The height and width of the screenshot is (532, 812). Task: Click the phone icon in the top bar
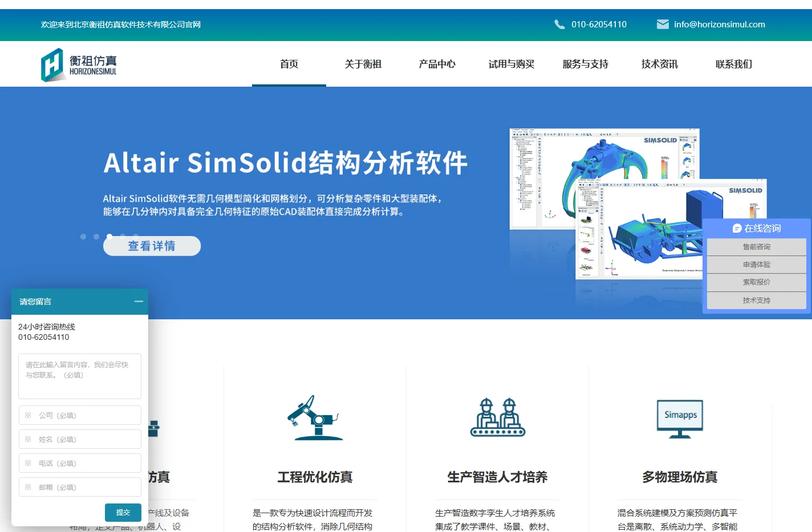pos(559,24)
